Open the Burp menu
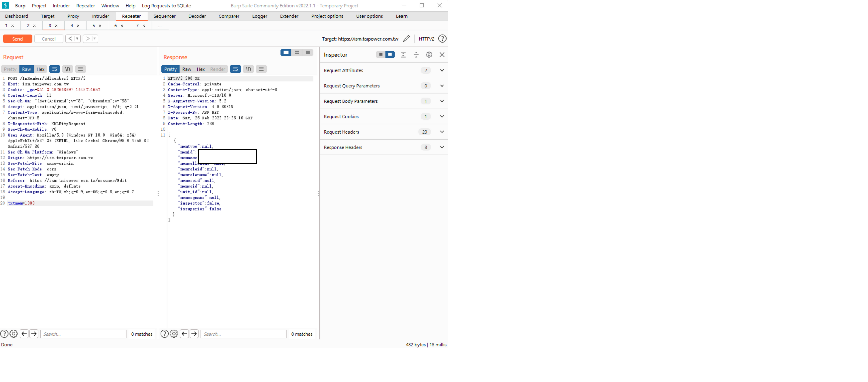868x382 pixels. (20, 6)
